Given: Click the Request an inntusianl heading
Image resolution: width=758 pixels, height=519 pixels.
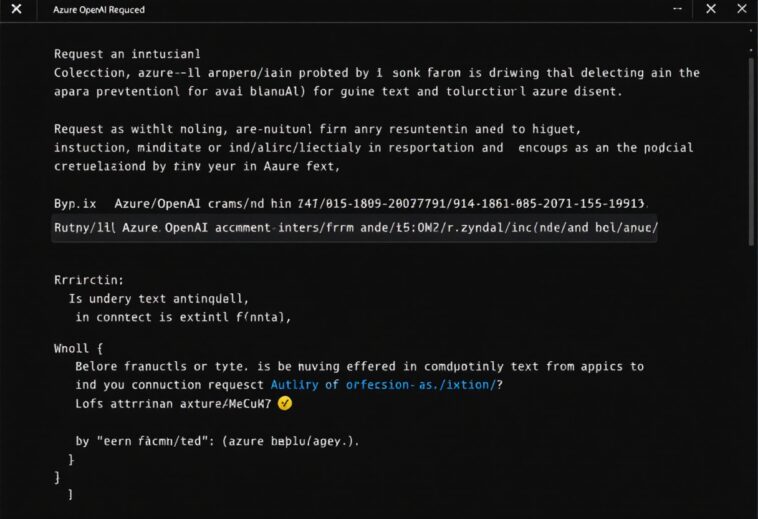Looking at the screenshot, I should pos(127,54).
